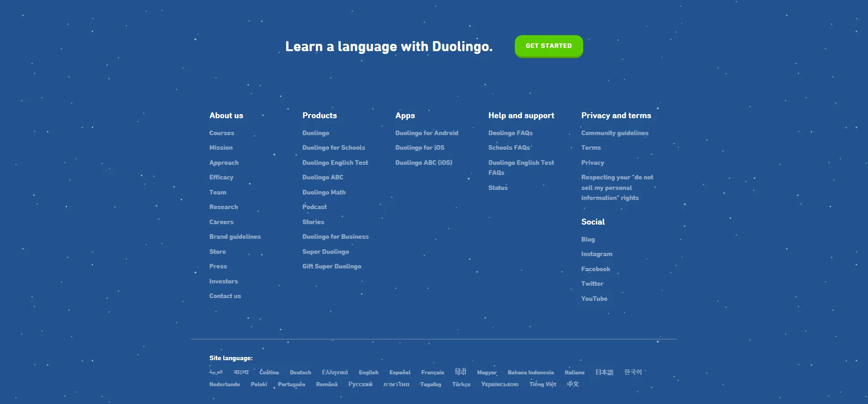Choose Français as site language
The image size is (868, 404).
[433, 373]
